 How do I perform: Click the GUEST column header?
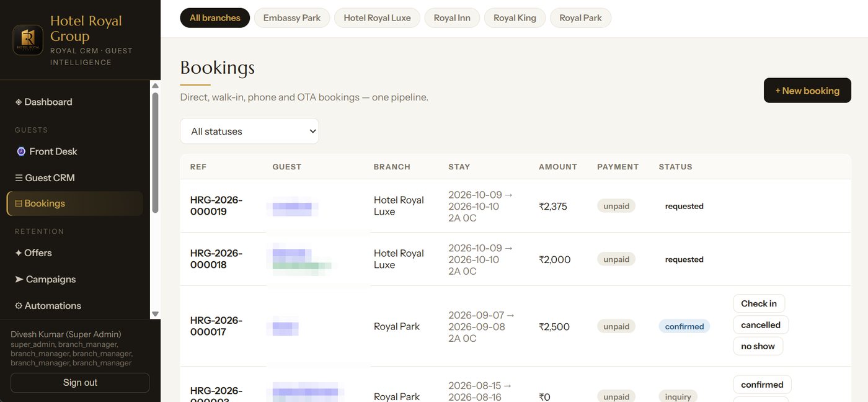click(x=287, y=167)
